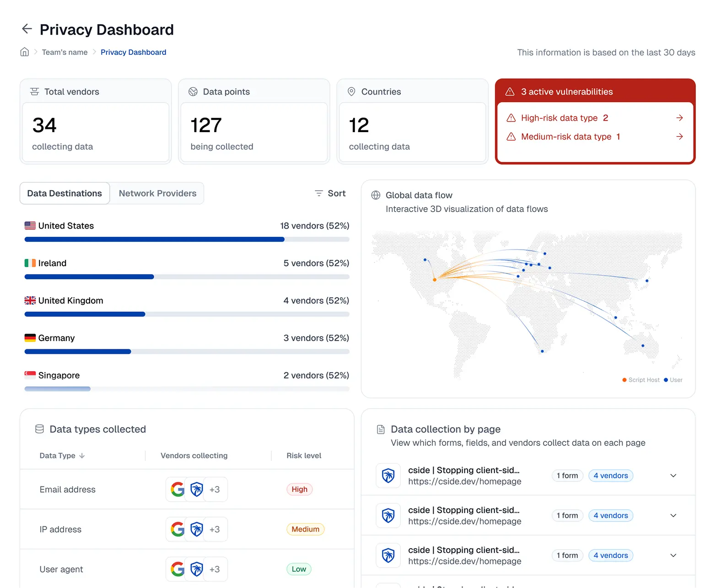Viewport: 716px width, 588px height.
Task: Click the back arrow beside Privacy Dashboard
Action: [x=27, y=29]
